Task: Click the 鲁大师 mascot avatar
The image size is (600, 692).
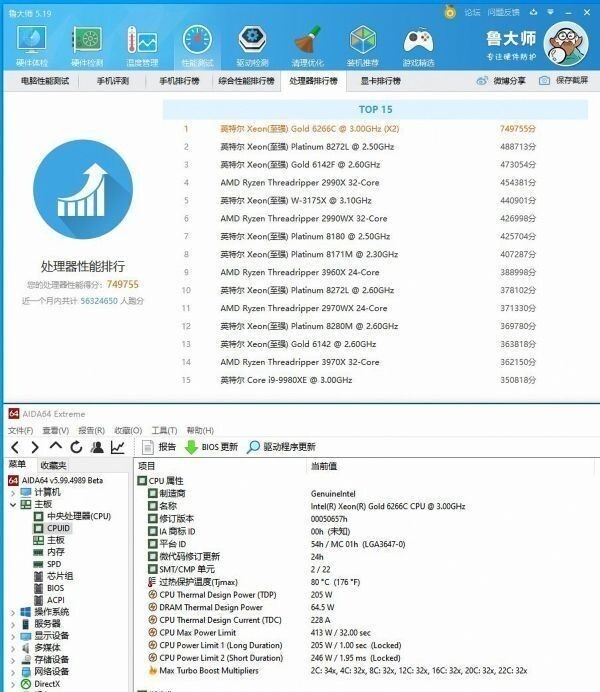Action: tap(566, 44)
